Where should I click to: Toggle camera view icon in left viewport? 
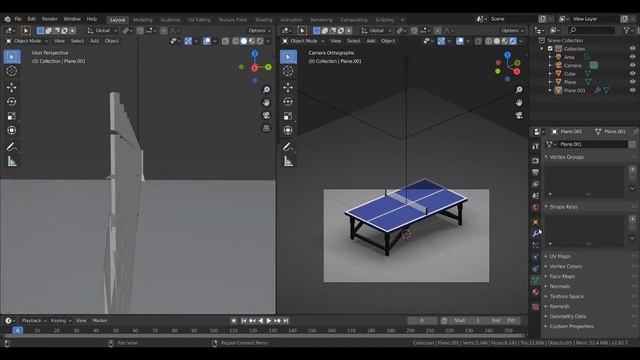point(266,115)
